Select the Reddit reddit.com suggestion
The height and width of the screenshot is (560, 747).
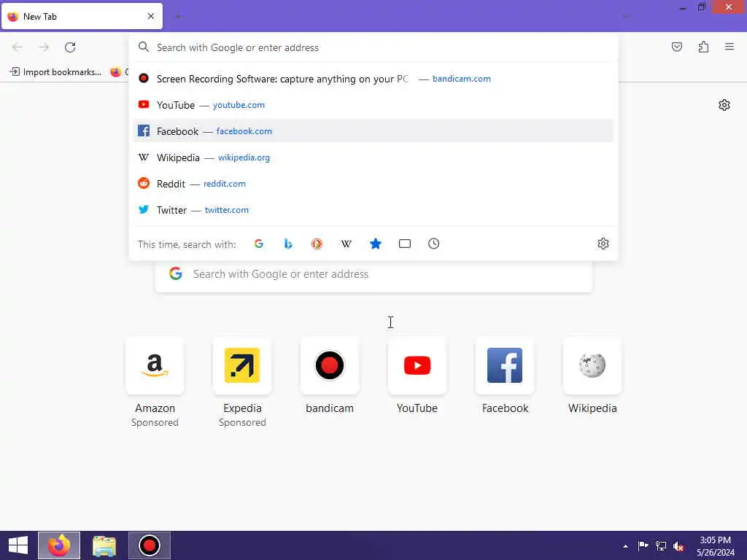[x=373, y=183]
